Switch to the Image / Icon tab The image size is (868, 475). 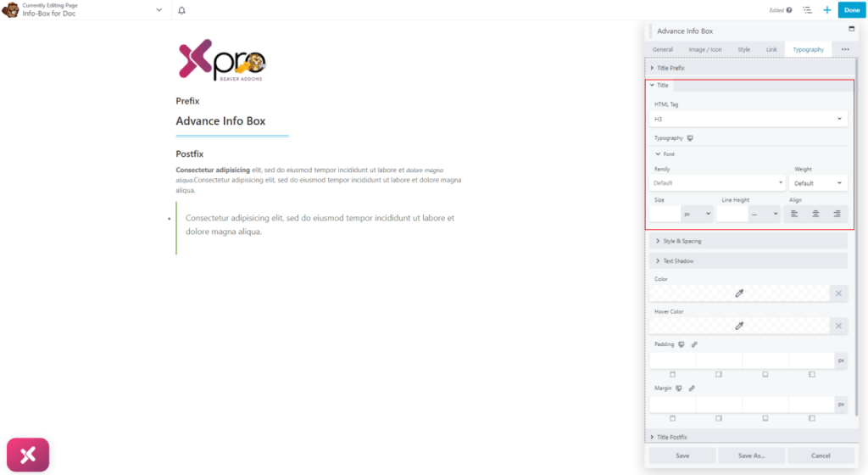tap(704, 49)
